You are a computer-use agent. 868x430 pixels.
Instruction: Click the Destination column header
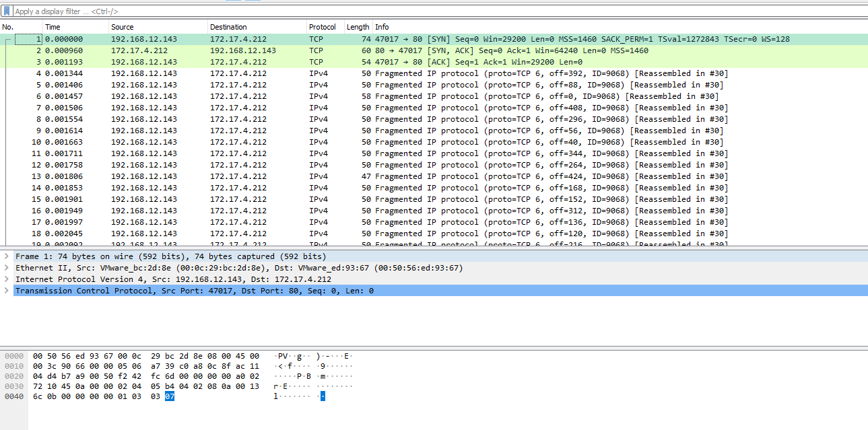(257, 27)
